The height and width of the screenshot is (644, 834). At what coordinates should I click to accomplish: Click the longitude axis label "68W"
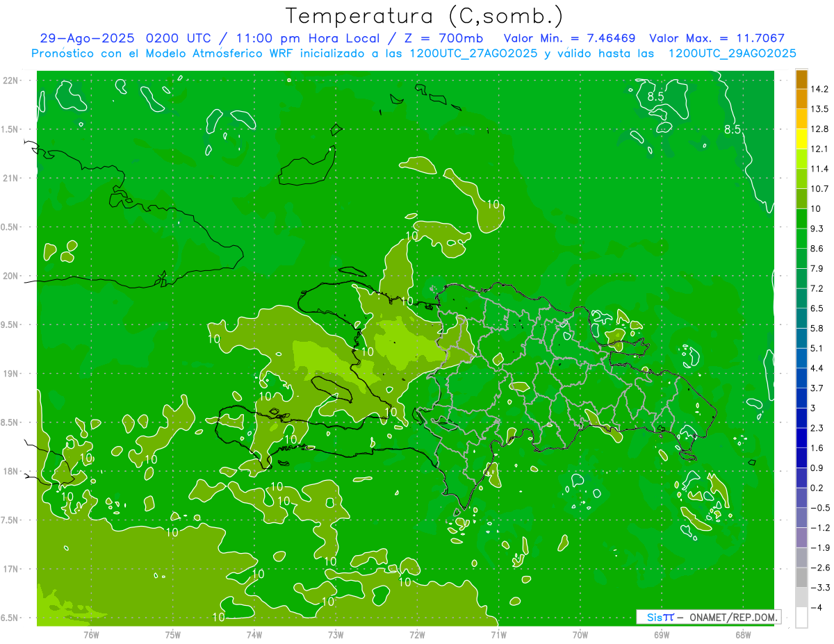743,635
